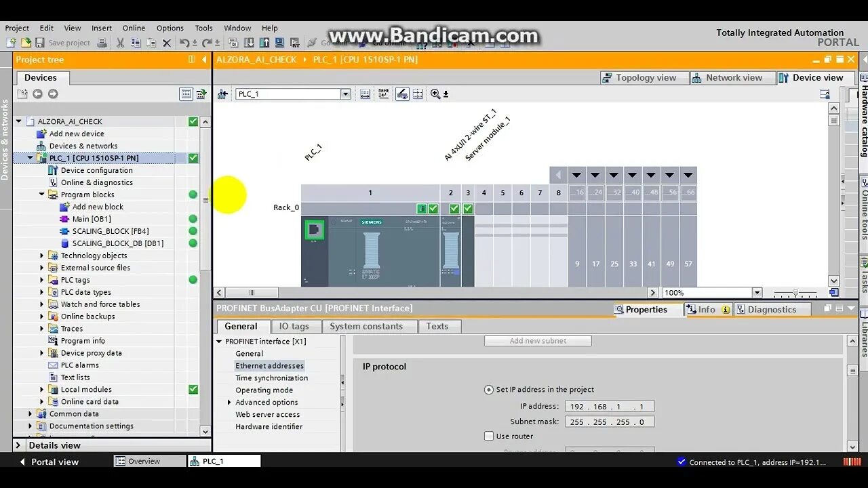
Task: Expand the Technology objects folder
Action: coord(41,256)
